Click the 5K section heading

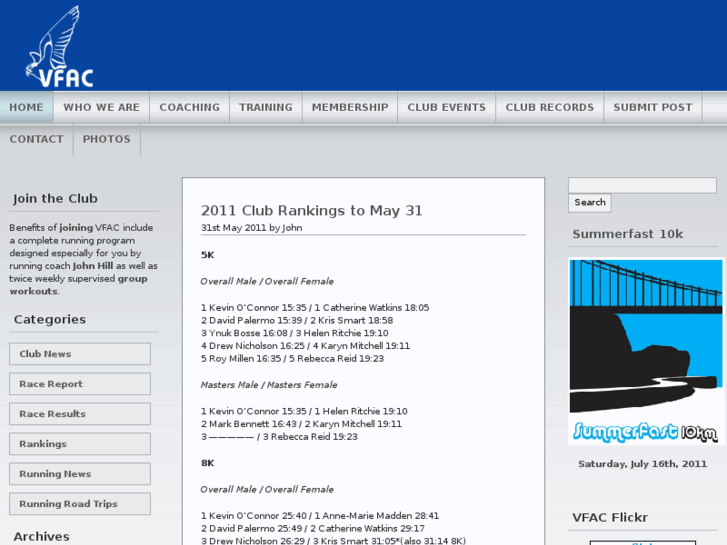(x=207, y=255)
